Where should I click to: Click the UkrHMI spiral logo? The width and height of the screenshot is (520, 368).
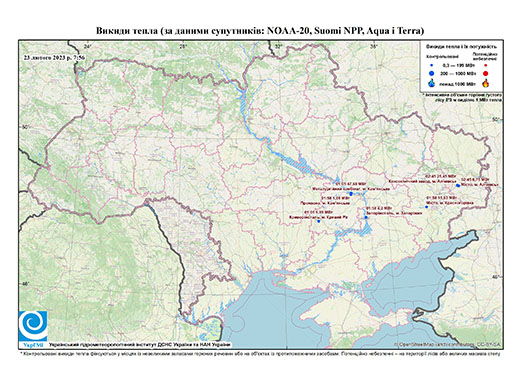[x=33, y=326]
